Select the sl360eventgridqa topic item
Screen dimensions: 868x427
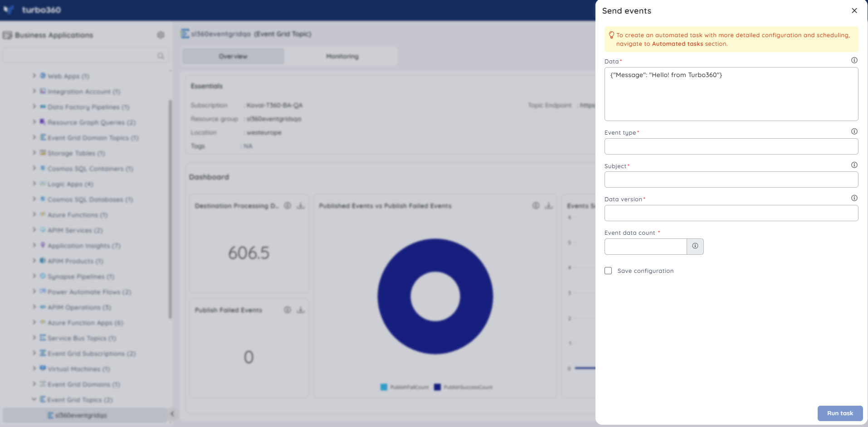pos(85,415)
